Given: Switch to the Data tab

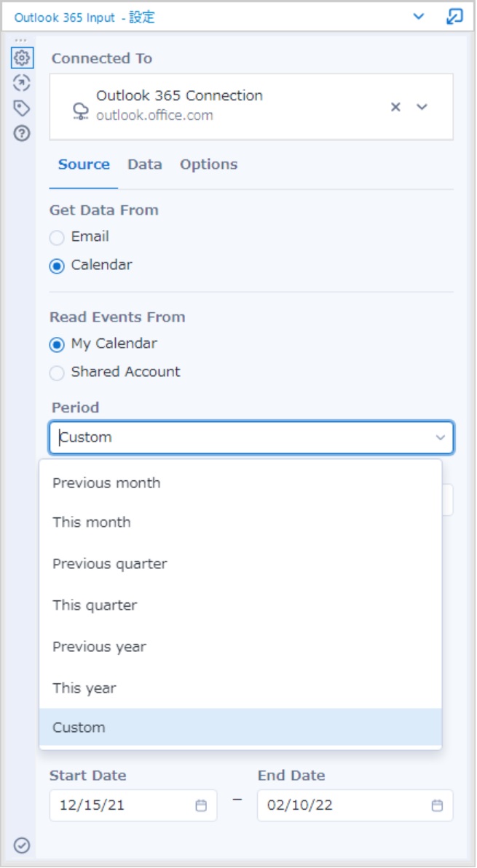Looking at the screenshot, I should point(145,164).
